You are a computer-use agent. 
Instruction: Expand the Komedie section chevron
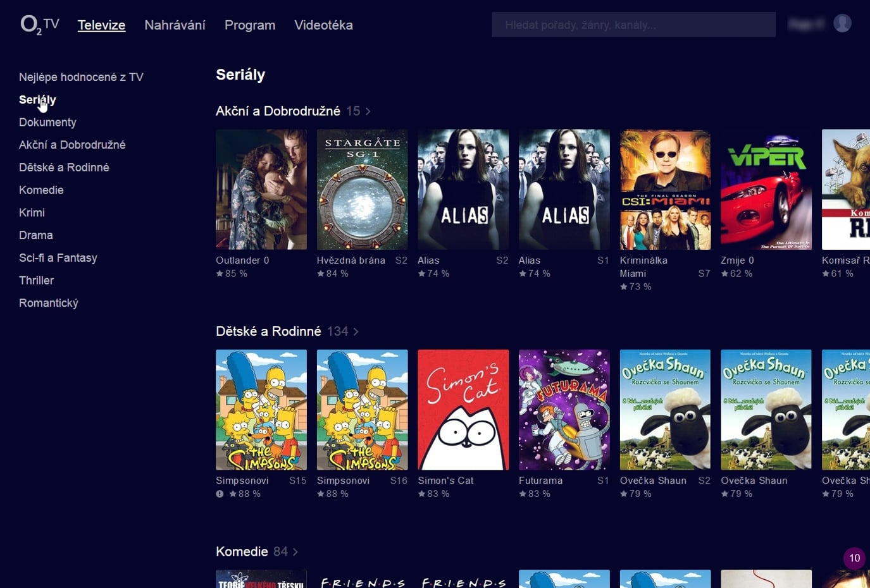[x=295, y=552]
